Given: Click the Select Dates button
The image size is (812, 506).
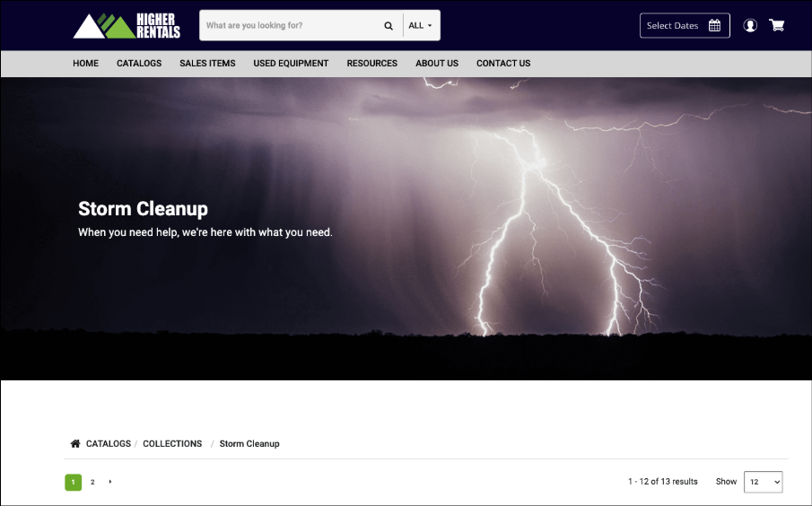Looking at the screenshot, I should point(684,26).
